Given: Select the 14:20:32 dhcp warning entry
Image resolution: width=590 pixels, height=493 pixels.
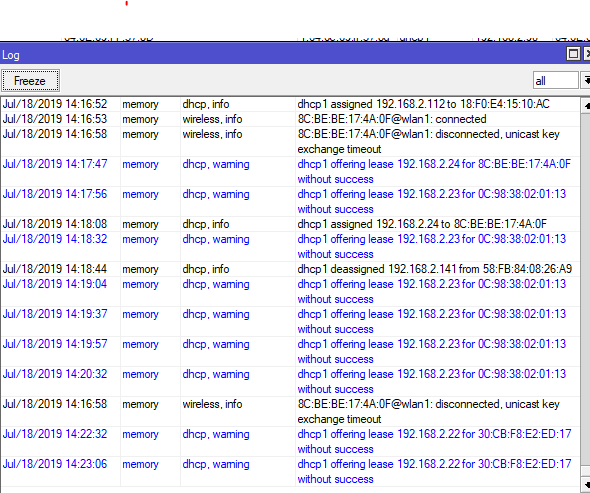Looking at the screenshot, I should point(290,382).
